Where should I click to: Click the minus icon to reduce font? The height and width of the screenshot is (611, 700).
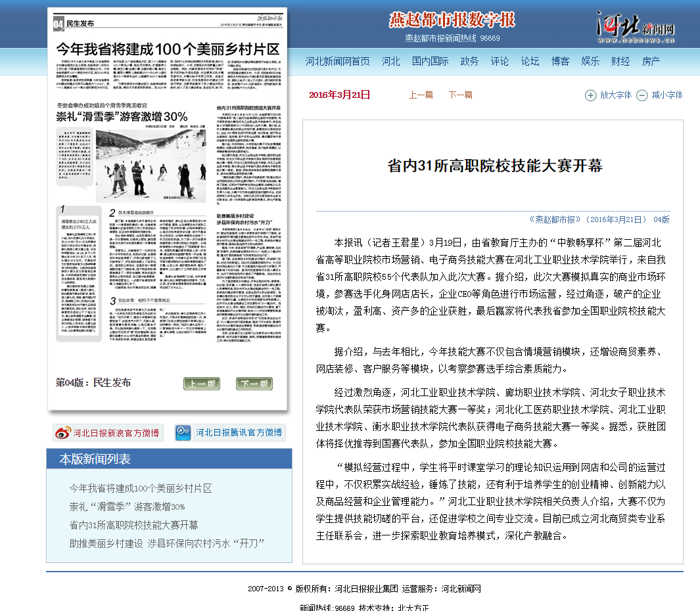(642, 95)
